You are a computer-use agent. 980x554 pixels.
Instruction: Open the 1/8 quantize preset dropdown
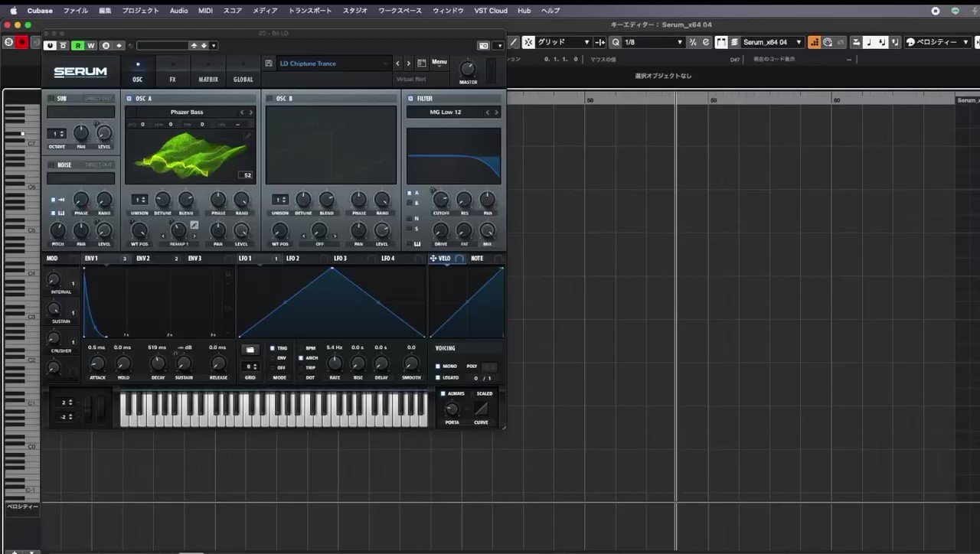click(653, 42)
